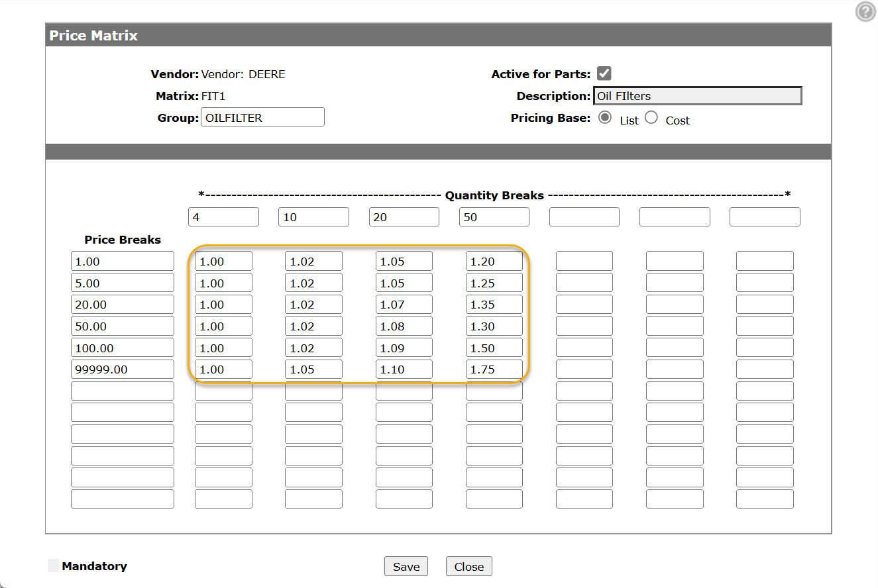Click the quantity break field with value 50
This screenshot has height=588, width=878.
tap(494, 217)
